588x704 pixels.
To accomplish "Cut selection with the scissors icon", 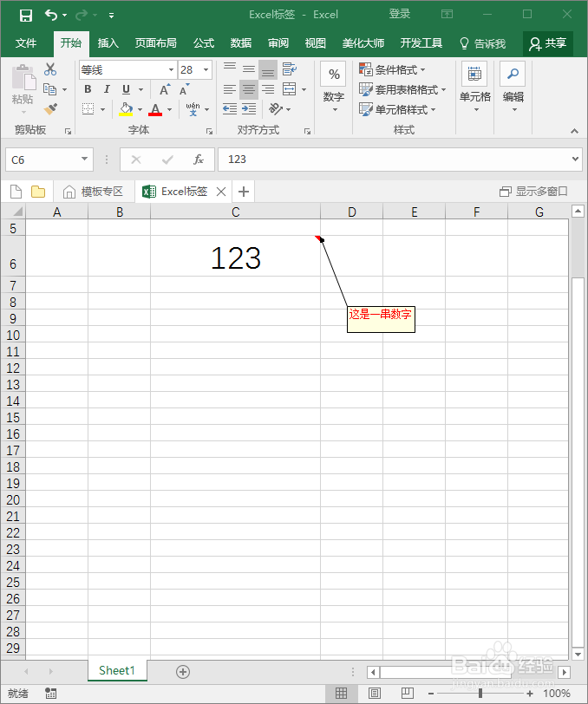I will pos(50,69).
